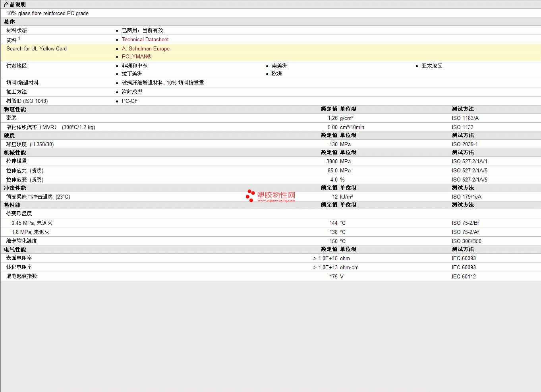Click the 'Search for UL Yellow Card' label
This screenshot has height=392, width=541.
coord(37,49)
